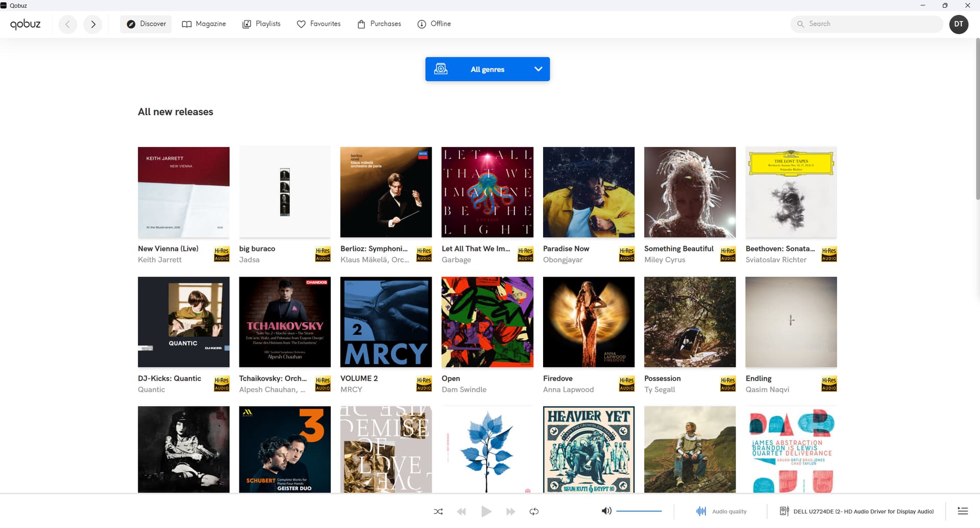The width and height of the screenshot is (980, 528).
Task: Open artist Keith Jarrett
Action: click(x=160, y=260)
